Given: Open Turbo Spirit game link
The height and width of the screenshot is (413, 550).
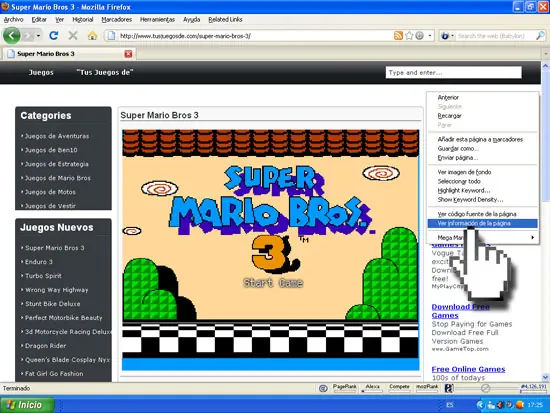Looking at the screenshot, I should coord(43,276).
